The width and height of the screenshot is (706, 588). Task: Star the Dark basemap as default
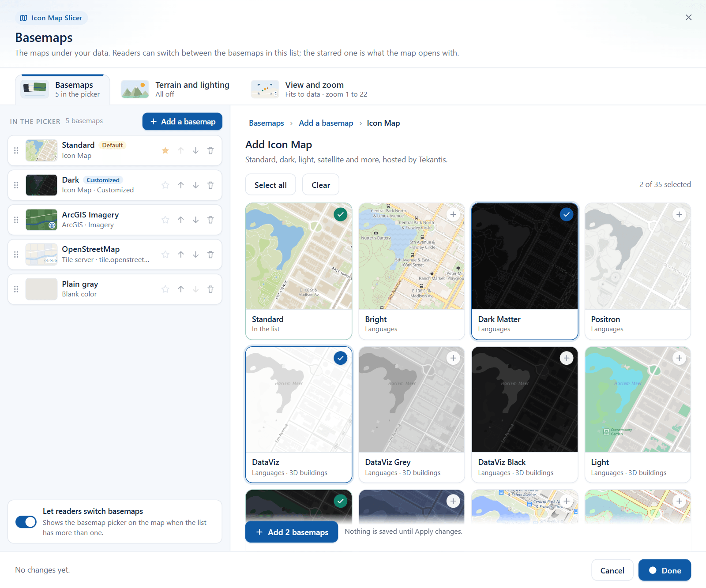coord(165,185)
